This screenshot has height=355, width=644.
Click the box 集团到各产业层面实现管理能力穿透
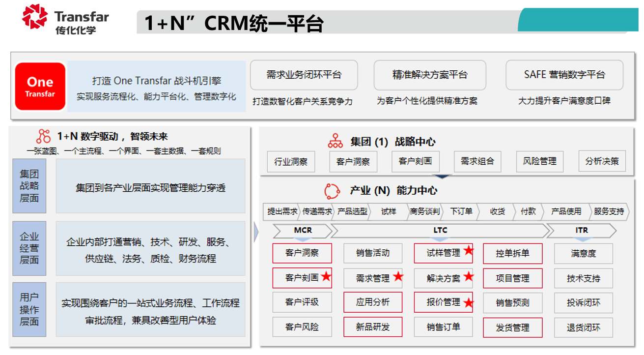(x=150, y=186)
